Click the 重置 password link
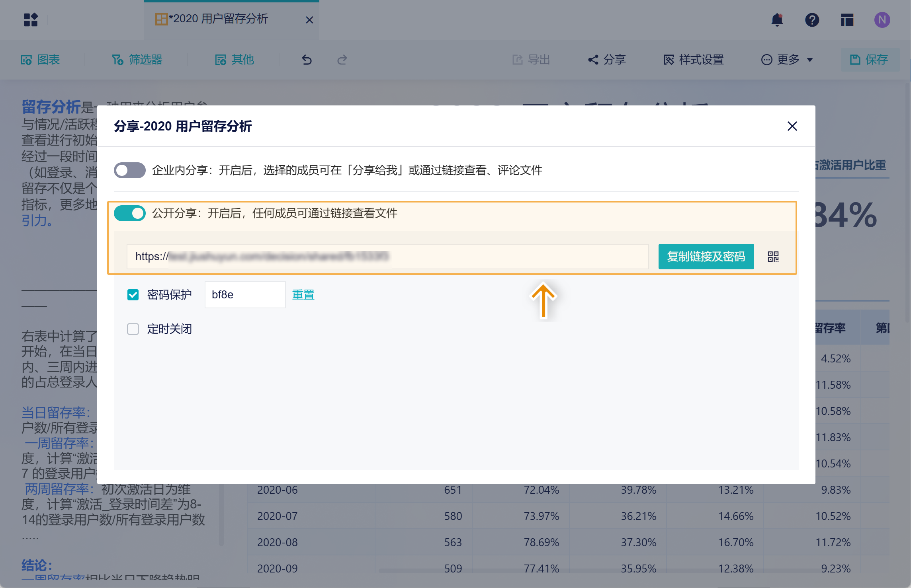The height and width of the screenshot is (588, 911). (x=303, y=295)
